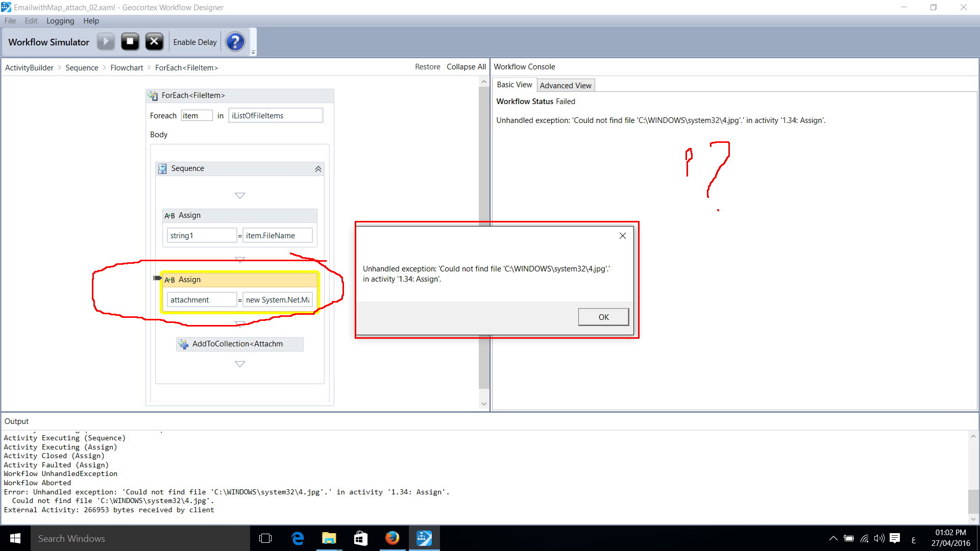Viewport: 980px width, 551px height.
Task: Select AddToCollection<Attachment> activity icon
Action: coord(183,344)
